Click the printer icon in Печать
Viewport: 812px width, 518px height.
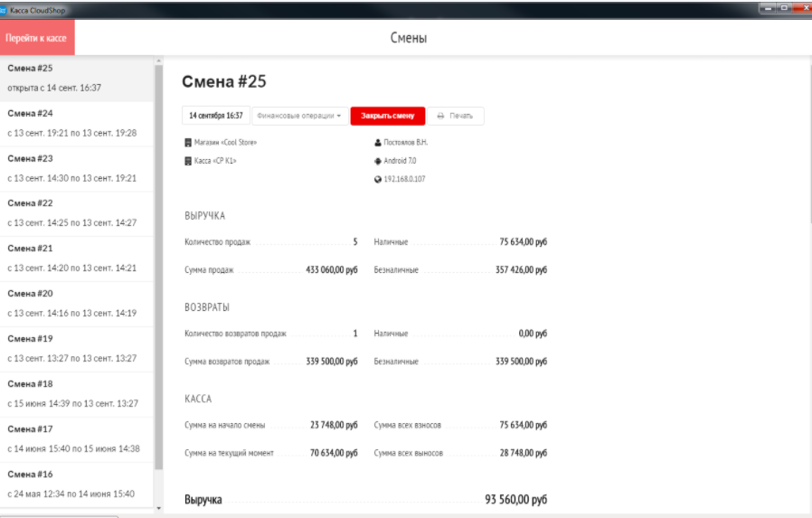[x=440, y=116]
